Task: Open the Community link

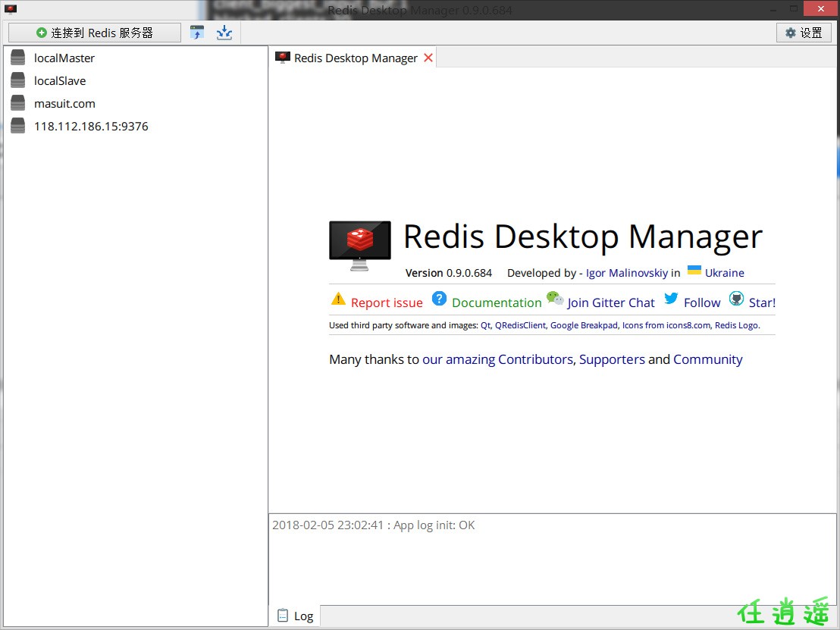Action: click(707, 359)
